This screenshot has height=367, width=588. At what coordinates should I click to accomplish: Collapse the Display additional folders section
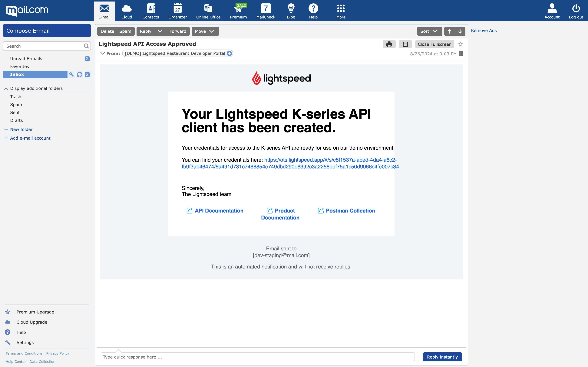[x=6, y=88]
